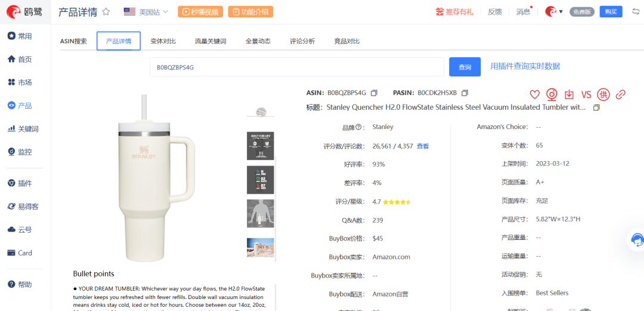The height and width of the screenshot is (311, 644).
Task: Click the 上架时间 value 2023-03-12
Action: (x=552, y=164)
